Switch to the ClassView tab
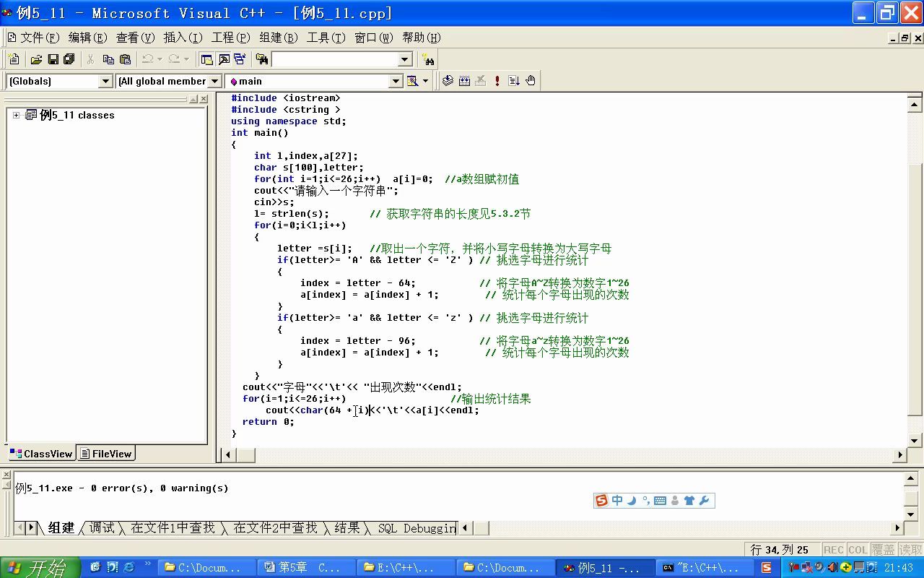This screenshot has height=578, width=924. click(41, 454)
